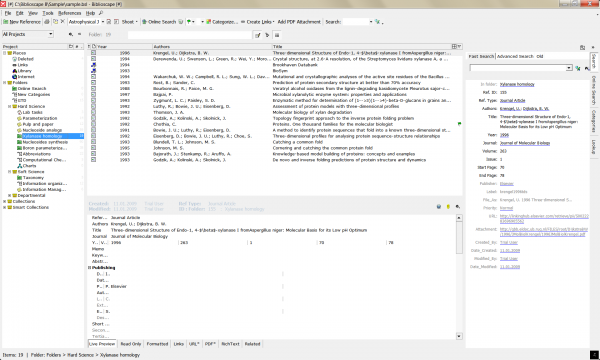Switch to the RichText tab
This screenshot has width=600, height=360.
230,344
